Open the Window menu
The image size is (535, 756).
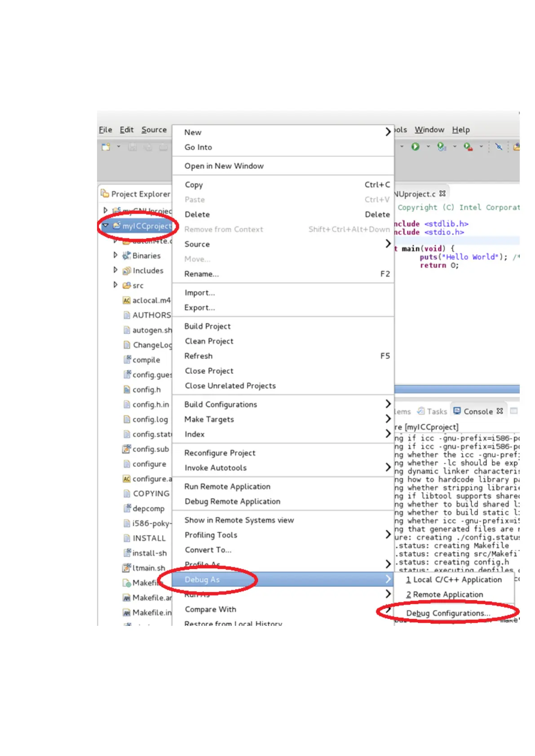(429, 130)
